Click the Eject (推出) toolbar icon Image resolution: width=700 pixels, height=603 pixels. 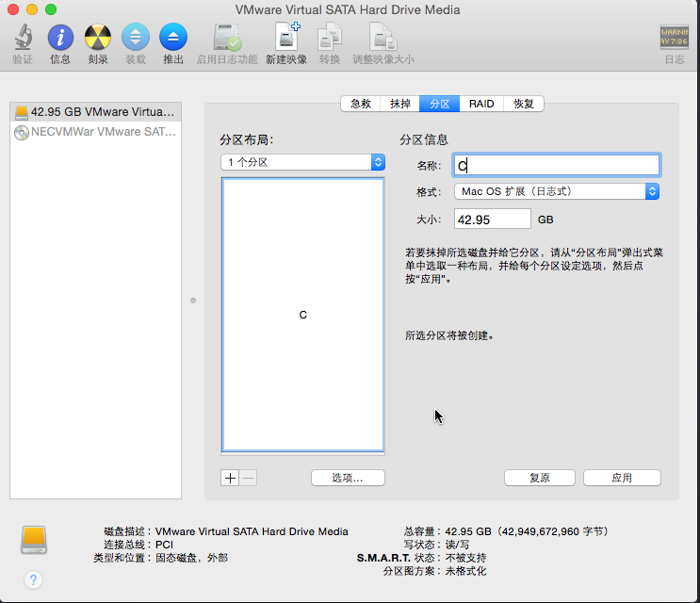173,37
